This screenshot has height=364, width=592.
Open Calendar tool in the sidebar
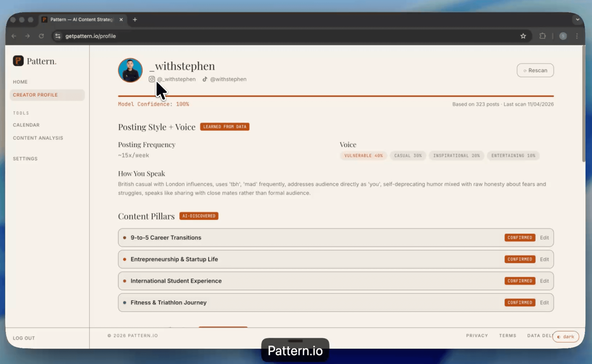[x=26, y=125]
